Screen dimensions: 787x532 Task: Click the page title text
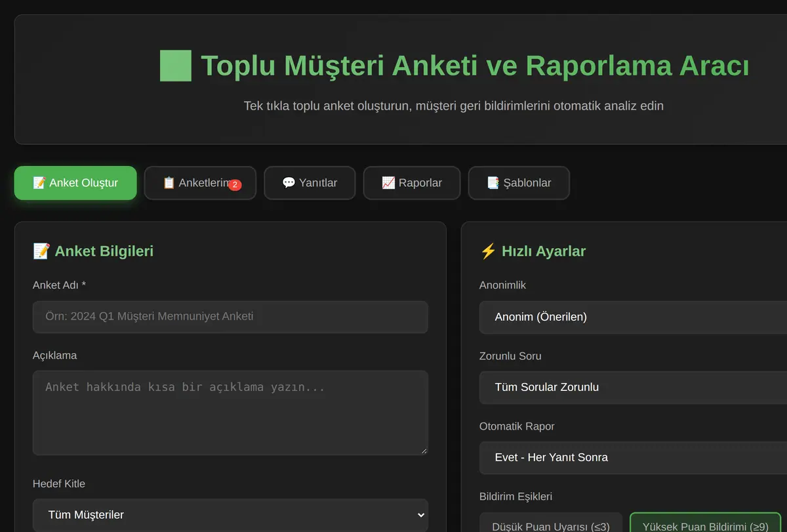pyautogui.click(x=475, y=66)
